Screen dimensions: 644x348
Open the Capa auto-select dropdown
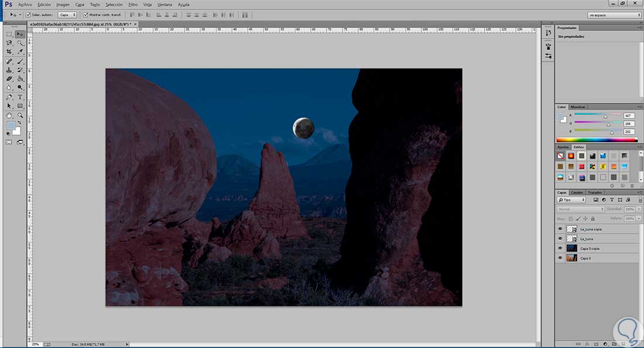(x=67, y=15)
